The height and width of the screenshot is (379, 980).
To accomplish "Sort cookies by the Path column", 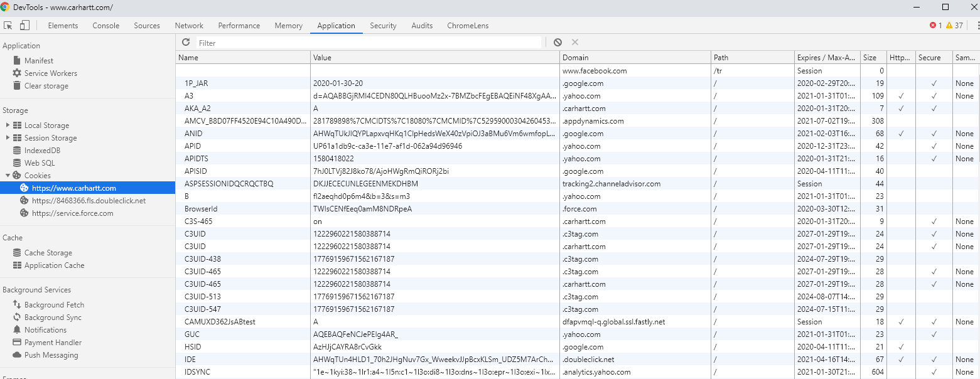I will 752,58.
